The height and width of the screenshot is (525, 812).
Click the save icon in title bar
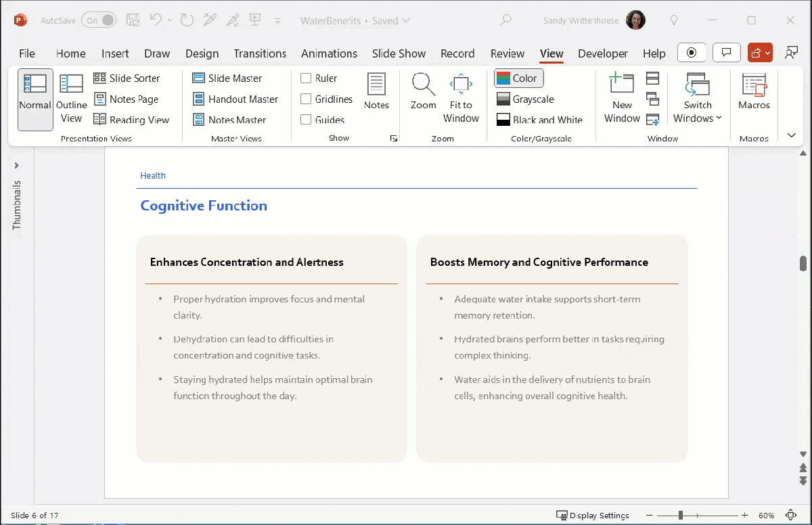coord(133,20)
